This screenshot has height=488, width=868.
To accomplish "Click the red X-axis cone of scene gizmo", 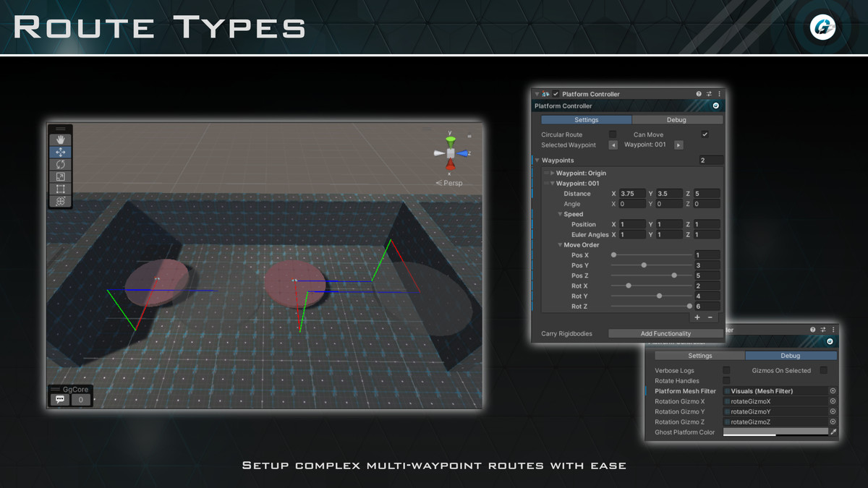I will point(450,166).
